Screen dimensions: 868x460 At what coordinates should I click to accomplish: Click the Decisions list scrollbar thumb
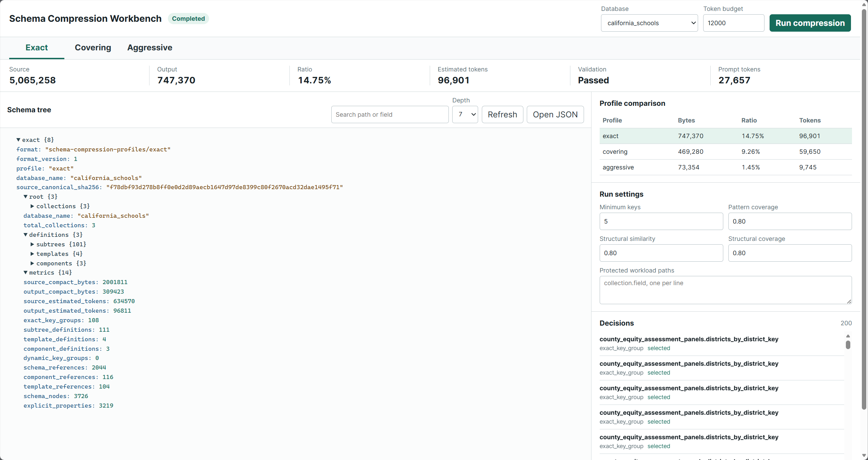click(848, 345)
